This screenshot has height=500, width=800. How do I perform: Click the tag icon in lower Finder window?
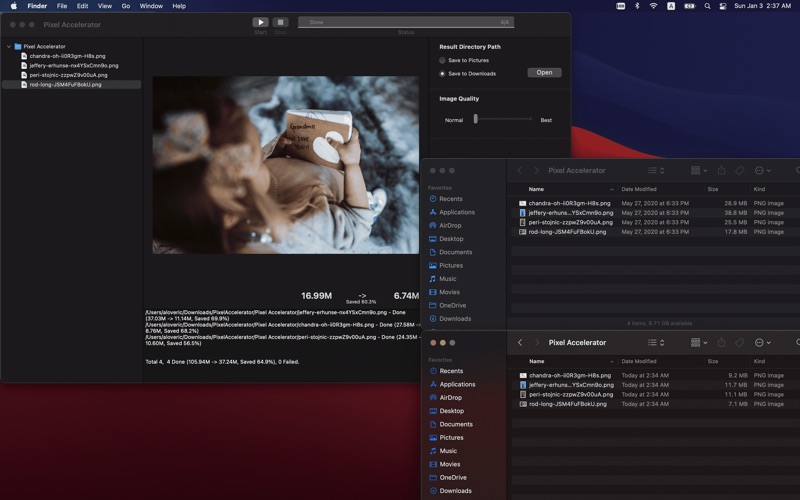tap(740, 343)
